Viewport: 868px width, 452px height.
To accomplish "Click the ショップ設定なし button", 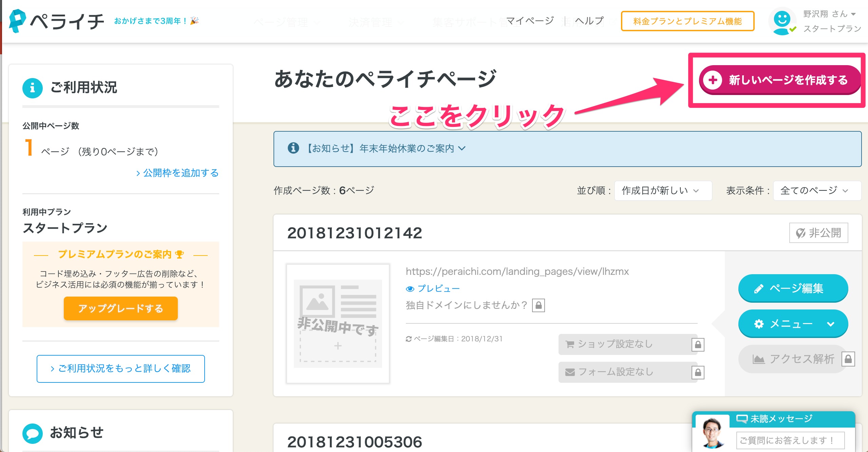I will click(x=628, y=344).
